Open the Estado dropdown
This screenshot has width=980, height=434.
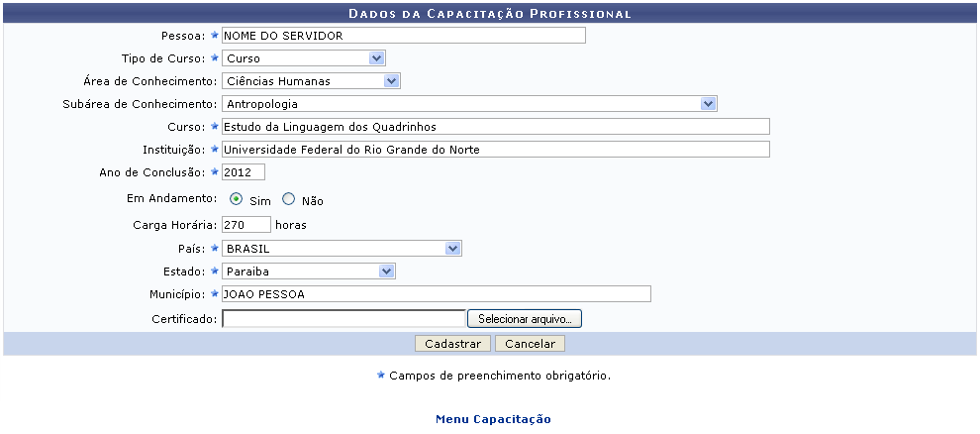coord(308,271)
